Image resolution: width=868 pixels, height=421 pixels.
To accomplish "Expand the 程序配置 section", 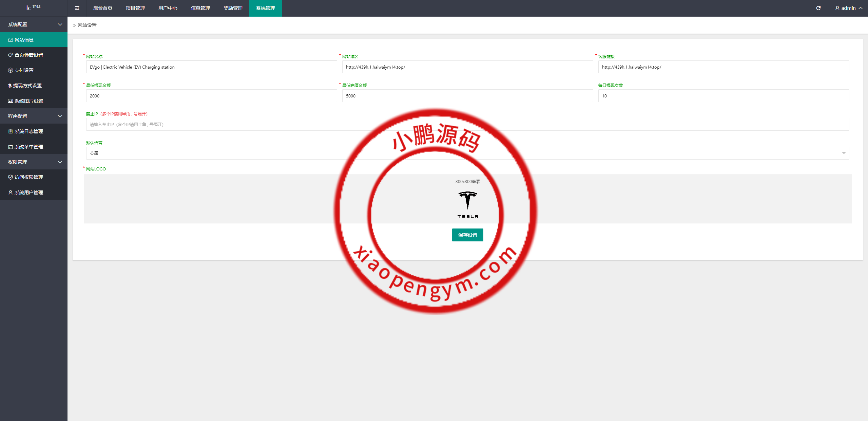I will click(34, 116).
